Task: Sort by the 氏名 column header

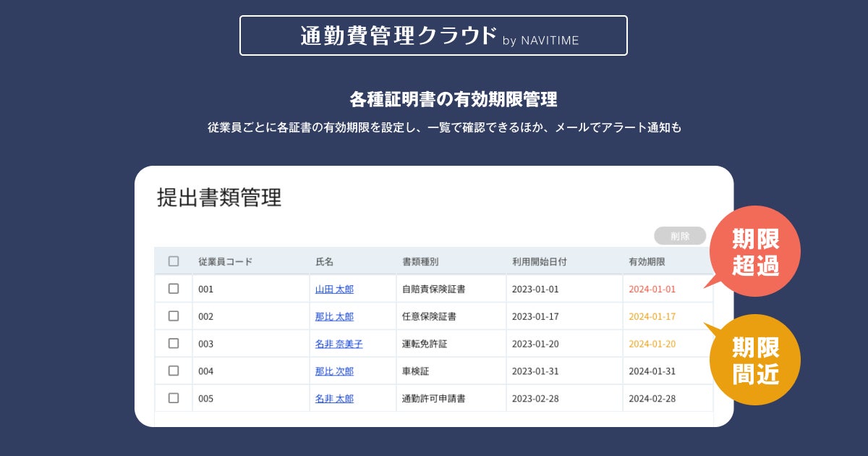Action: point(324,261)
